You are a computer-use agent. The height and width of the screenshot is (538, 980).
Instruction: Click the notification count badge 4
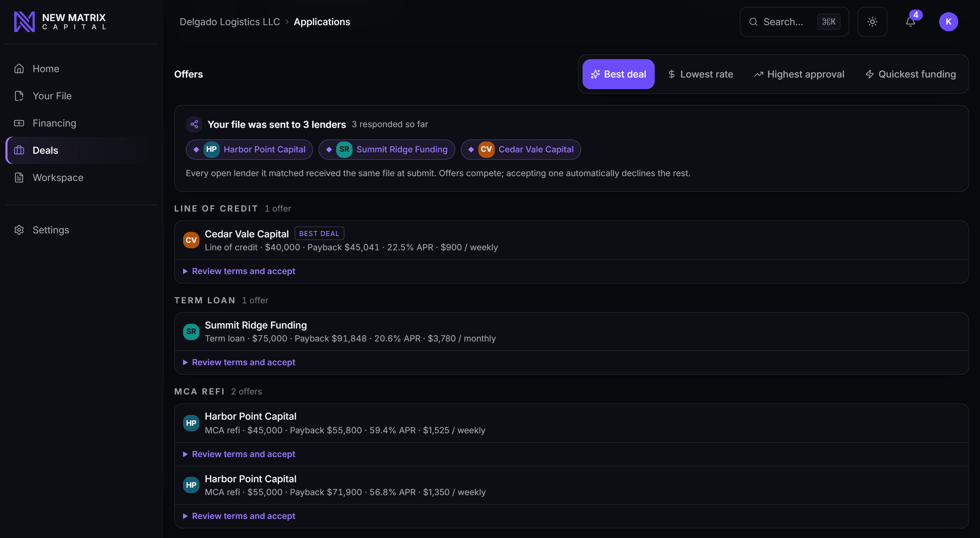coord(916,14)
